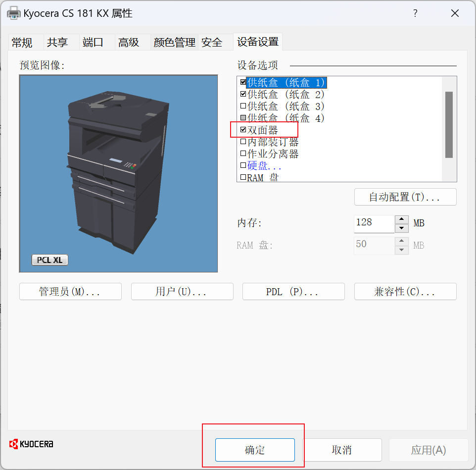Open 兼容性(C)... settings
Viewport: 476px width, 470px height.
point(405,292)
